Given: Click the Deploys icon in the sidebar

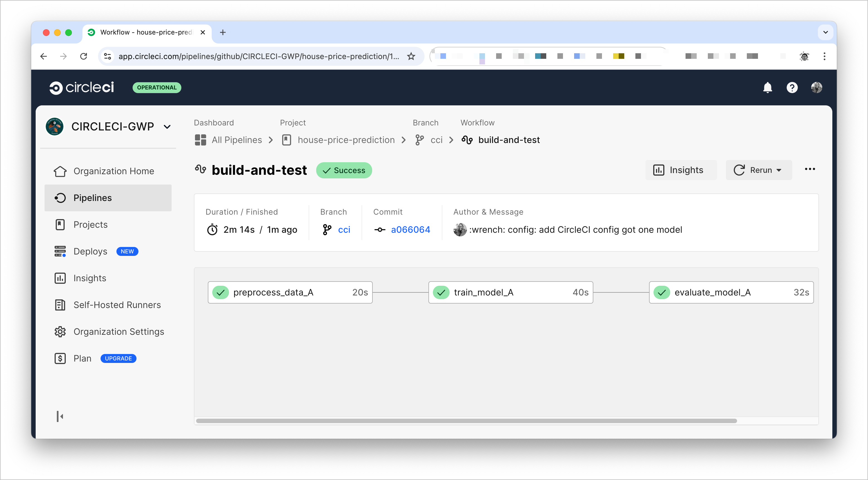Looking at the screenshot, I should 60,251.
